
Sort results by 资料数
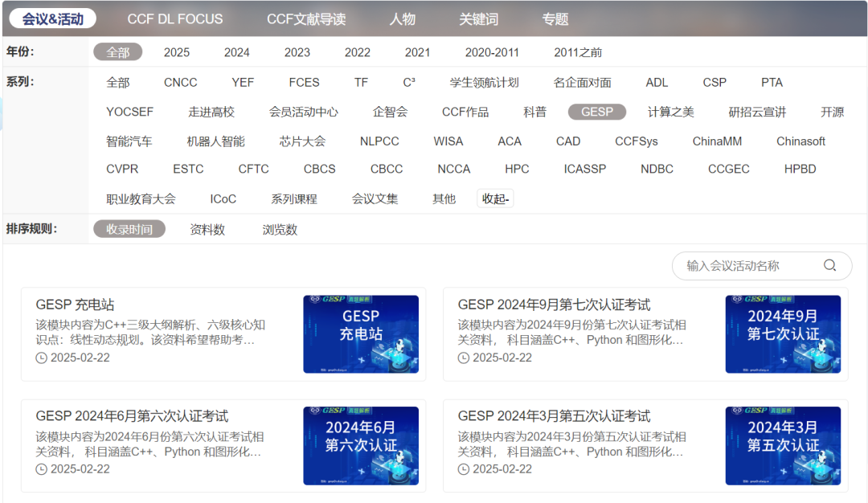pyautogui.click(x=207, y=229)
